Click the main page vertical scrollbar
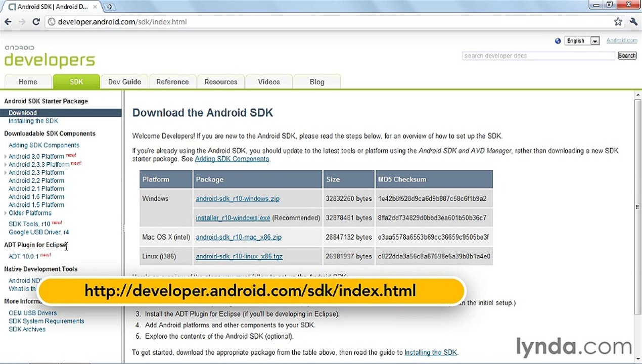642x364 pixels. pyautogui.click(x=637, y=206)
